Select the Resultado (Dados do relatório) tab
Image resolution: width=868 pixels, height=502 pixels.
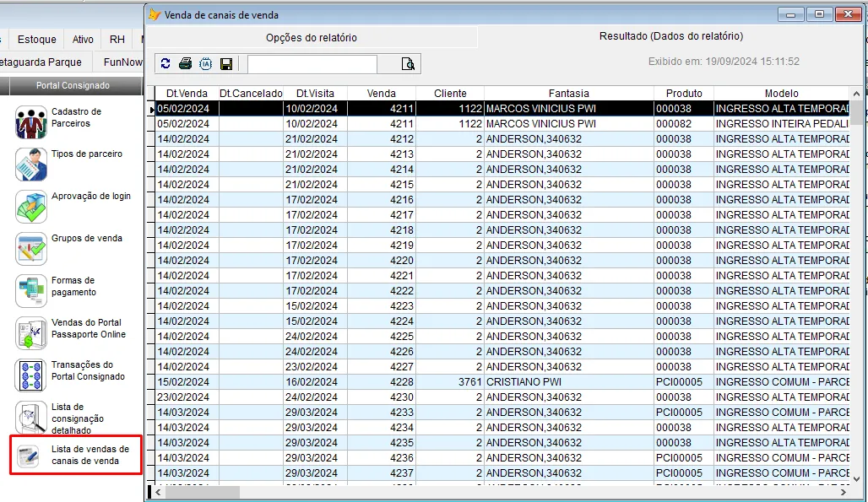point(670,37)
